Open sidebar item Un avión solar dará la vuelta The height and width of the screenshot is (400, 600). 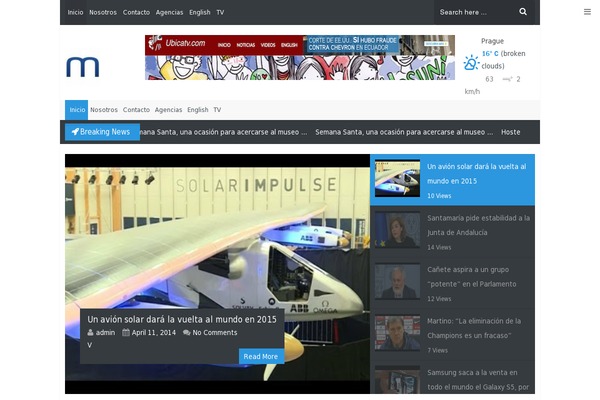click(477, 174)
